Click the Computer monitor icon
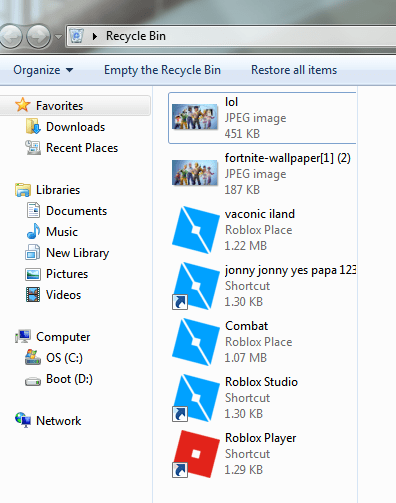Viewport: 396px width, 503px height. [23, 336]
